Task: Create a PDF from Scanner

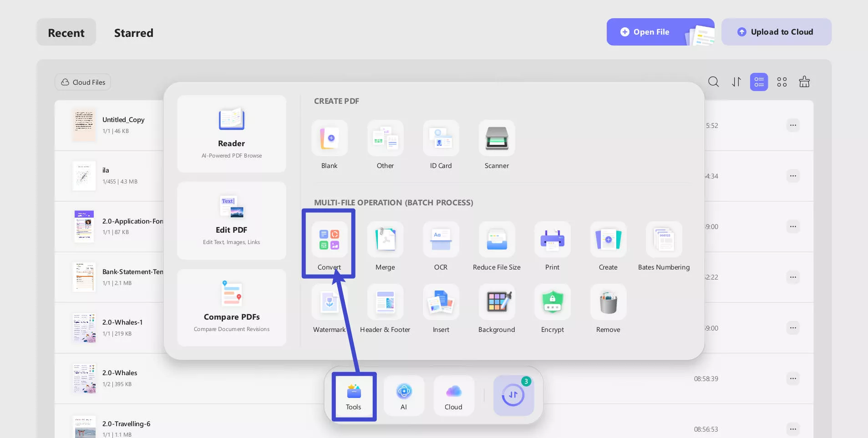Action: tap(497, 138)
